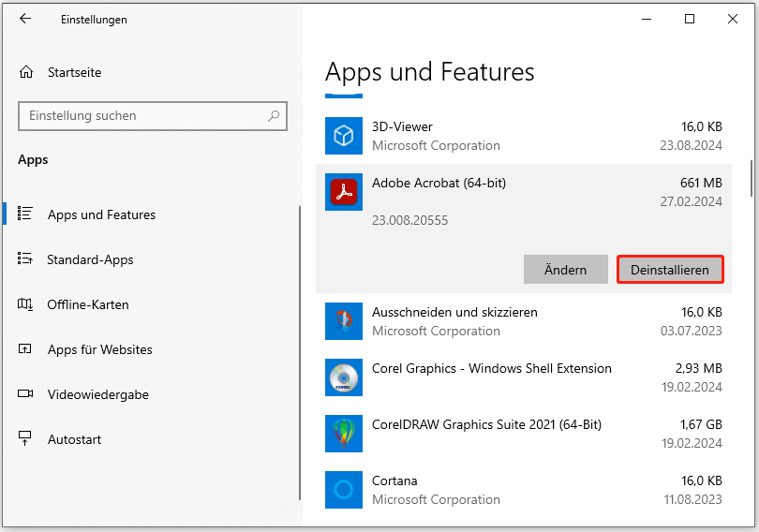Click the vertical scrollbar of app list
The height and width of the screenshot is (532, 759).
pyautogui.click(x=751, y=178)
